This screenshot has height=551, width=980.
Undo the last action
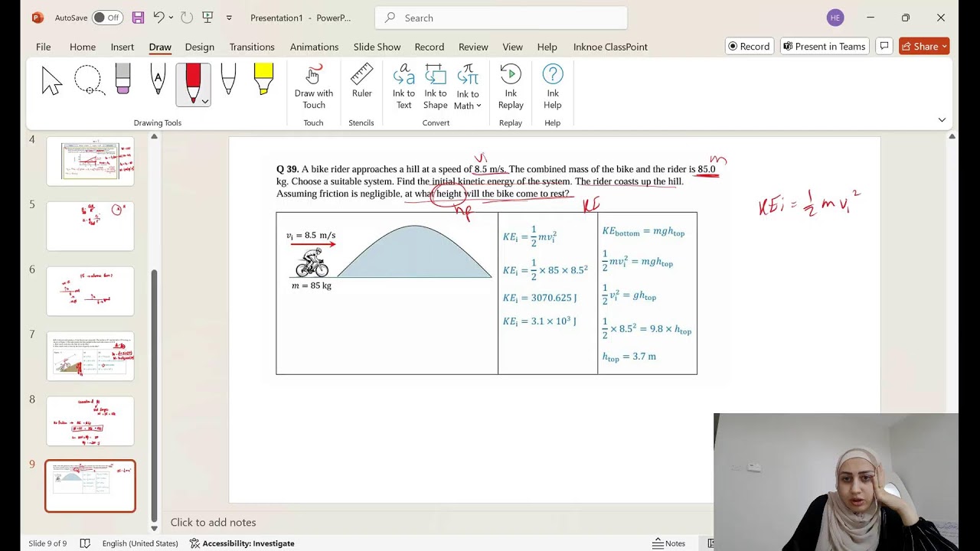tap(158, 18)
